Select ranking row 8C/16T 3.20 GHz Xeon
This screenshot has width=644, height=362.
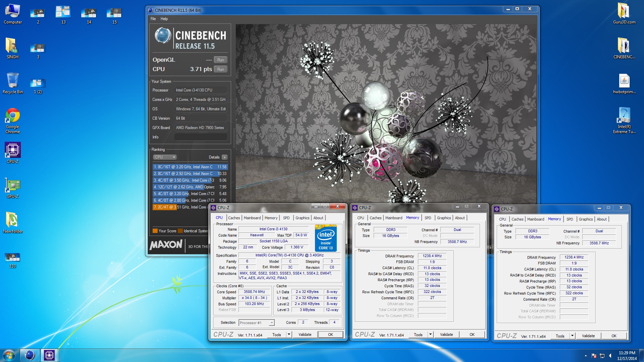pyautogui.click(x=190, y=167)
